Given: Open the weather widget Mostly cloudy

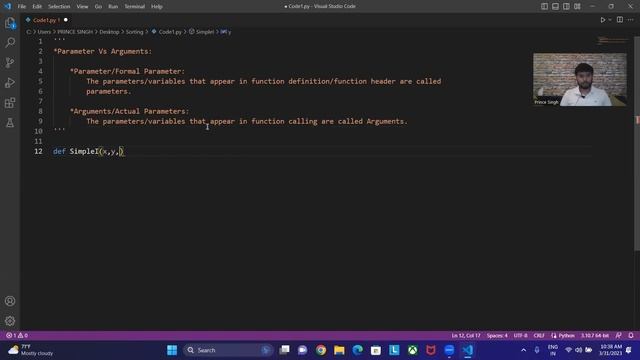Looking at the screenshot, I should click(x=31, y=350).
